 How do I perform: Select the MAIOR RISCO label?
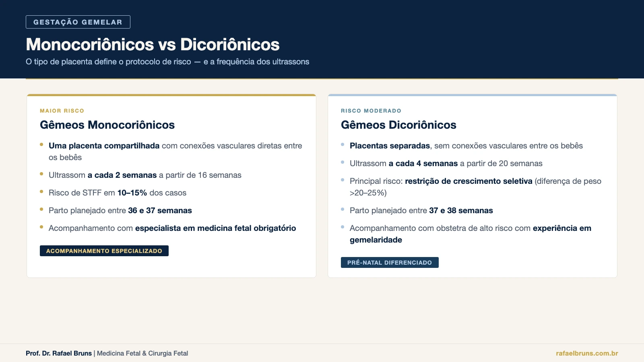tap(62, 111)
